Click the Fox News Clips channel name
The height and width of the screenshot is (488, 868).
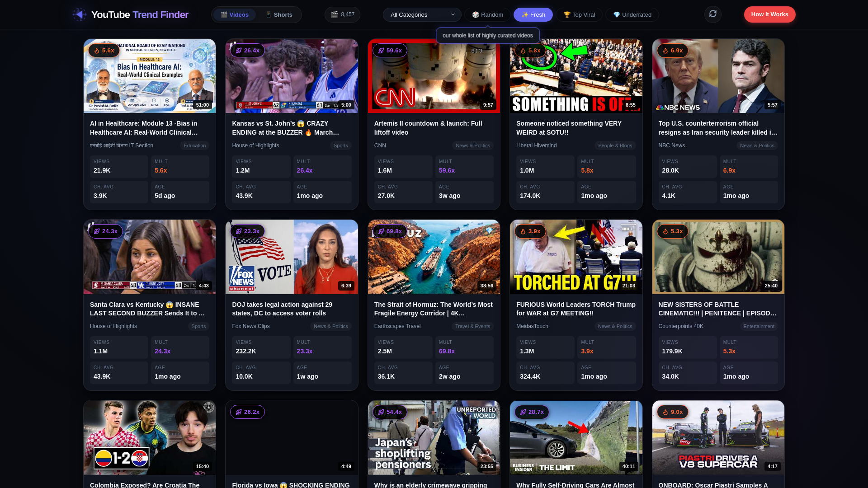coord(251,326)
